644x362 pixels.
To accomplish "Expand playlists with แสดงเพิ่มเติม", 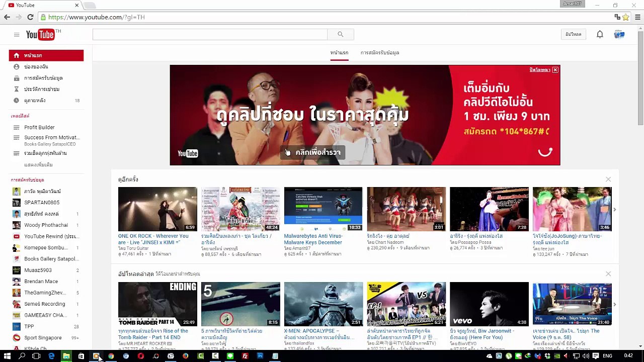I will pos(38,164).
